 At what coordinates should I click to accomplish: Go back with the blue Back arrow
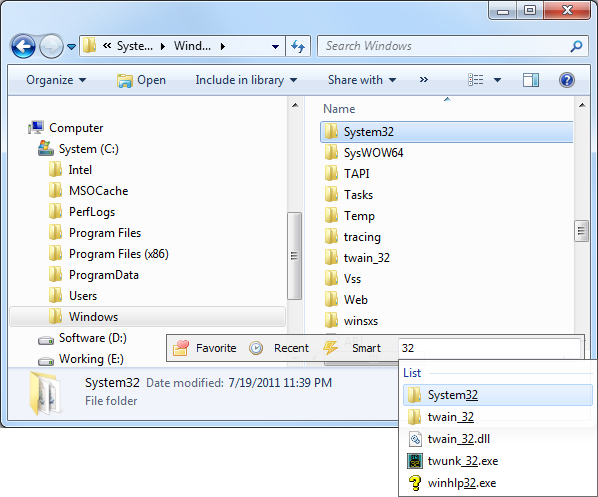coord(23,47)
